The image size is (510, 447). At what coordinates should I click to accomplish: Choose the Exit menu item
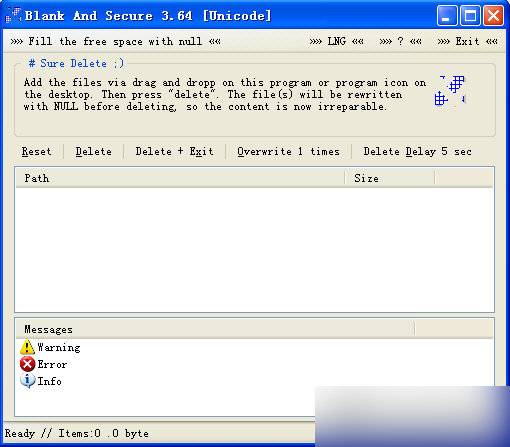(x=467, y=42)
